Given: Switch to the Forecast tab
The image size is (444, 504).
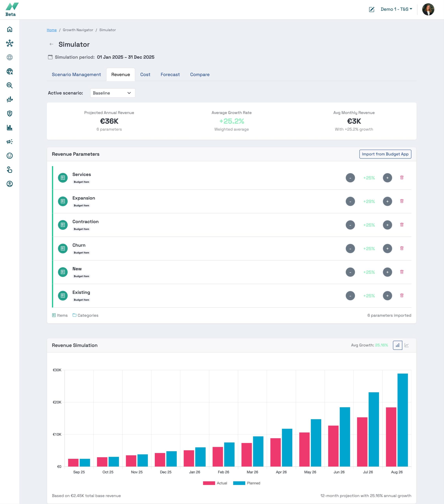Looking at the screenshot, I should pyautogui.click(x=170, y=74).
